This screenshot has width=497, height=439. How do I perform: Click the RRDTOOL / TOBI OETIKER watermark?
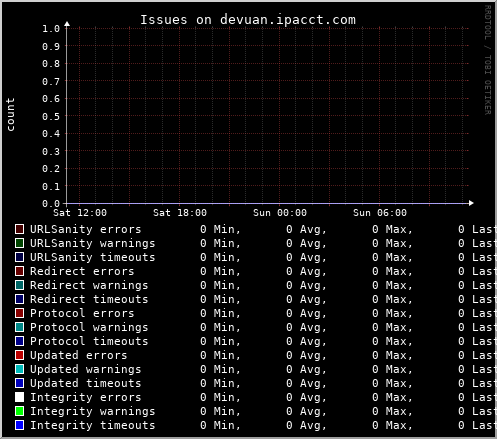[488, 60]
